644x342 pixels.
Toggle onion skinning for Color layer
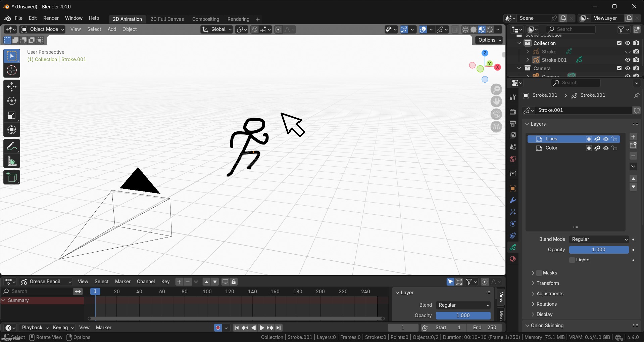pyautogui.click(x=597, y=148)
